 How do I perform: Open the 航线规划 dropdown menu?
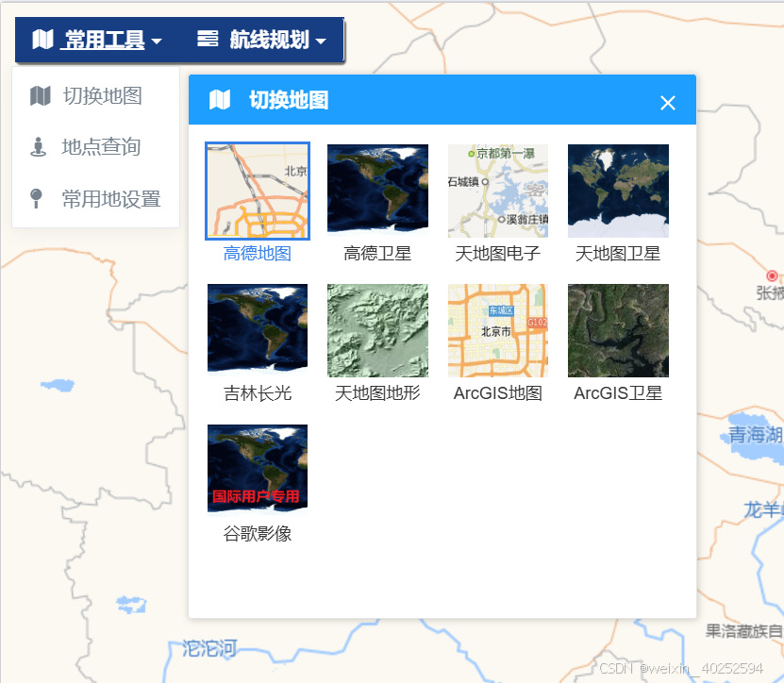pyautogui.click(x=261, y=40)
